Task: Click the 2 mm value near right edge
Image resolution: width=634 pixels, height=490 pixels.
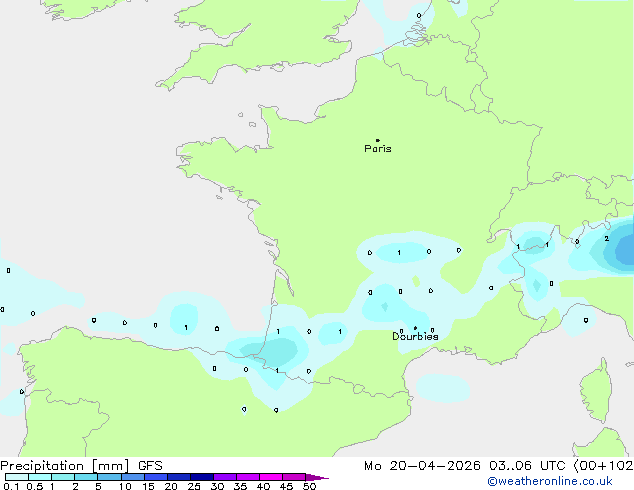Action: 607,239
